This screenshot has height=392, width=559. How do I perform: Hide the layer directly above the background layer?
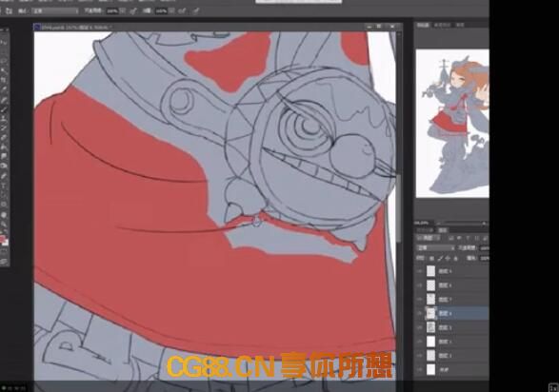[420, 356]
